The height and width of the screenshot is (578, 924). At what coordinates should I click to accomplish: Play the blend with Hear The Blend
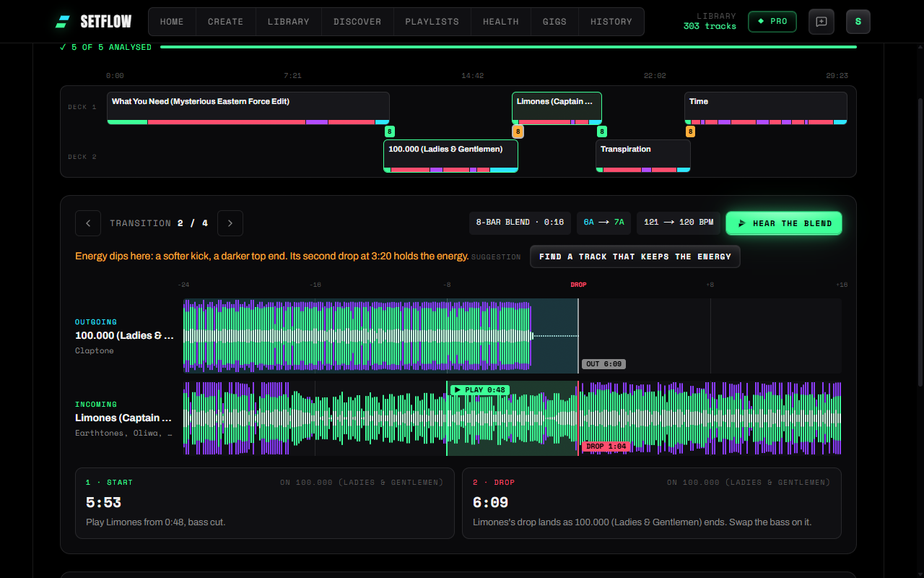point(784,223)
